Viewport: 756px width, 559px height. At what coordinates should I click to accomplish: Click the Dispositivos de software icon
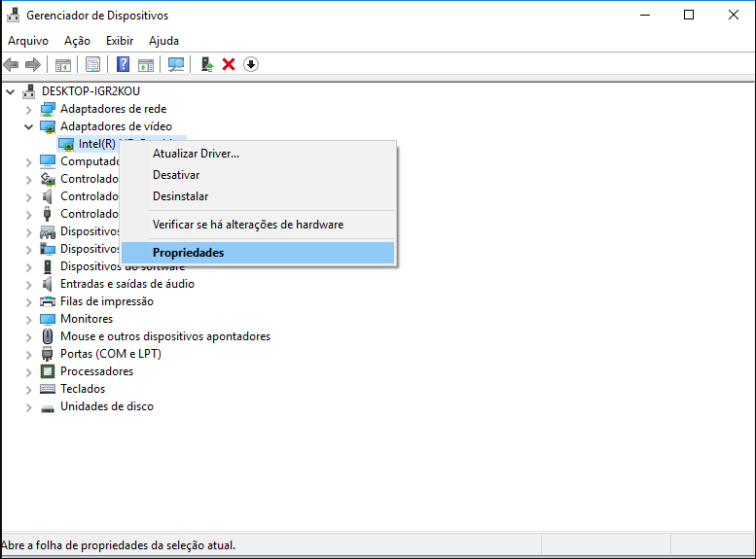(48, 266)
